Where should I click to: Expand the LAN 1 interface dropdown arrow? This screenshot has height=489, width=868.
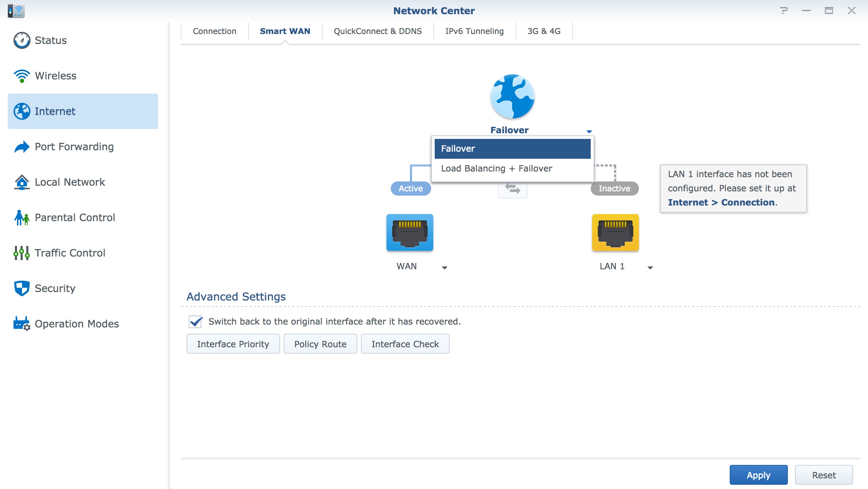[650, 268]
